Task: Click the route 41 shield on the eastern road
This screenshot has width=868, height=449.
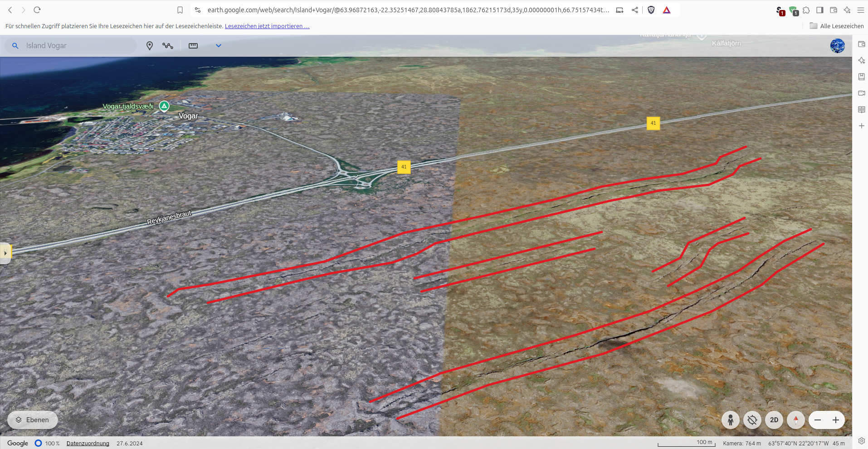Action: [x=653, y=123]
